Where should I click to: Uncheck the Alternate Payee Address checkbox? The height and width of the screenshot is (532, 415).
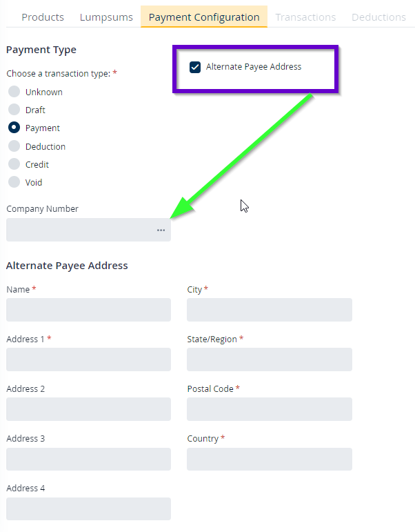coord(195,67)
